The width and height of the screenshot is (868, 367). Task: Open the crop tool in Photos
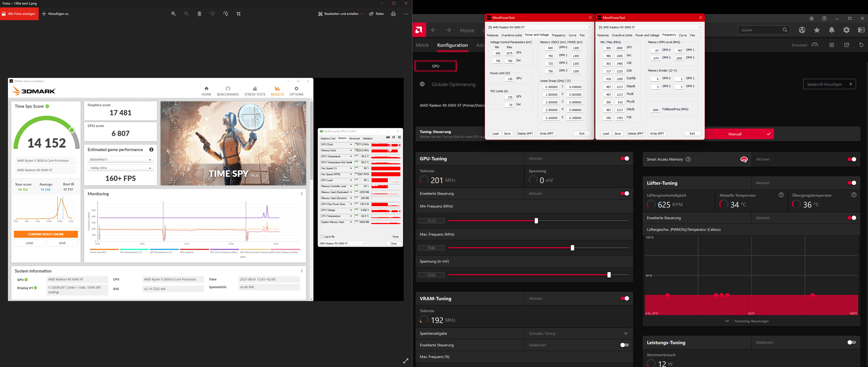[239, 14]
